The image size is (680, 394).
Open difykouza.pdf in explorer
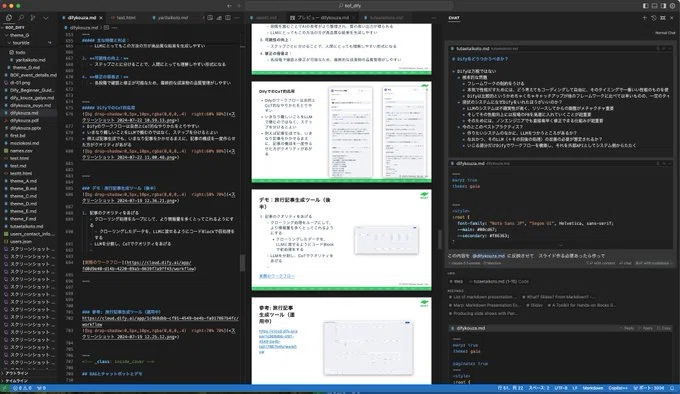pos(24,120)
